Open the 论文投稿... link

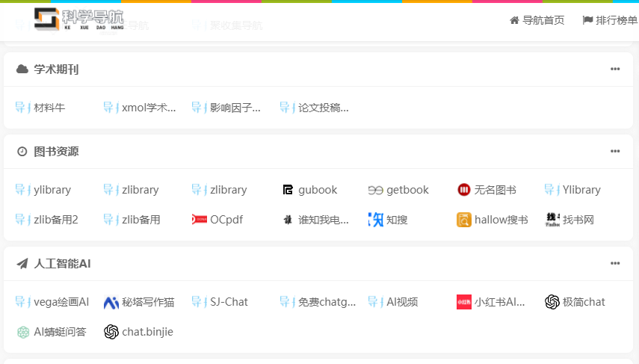pos(323,108)
